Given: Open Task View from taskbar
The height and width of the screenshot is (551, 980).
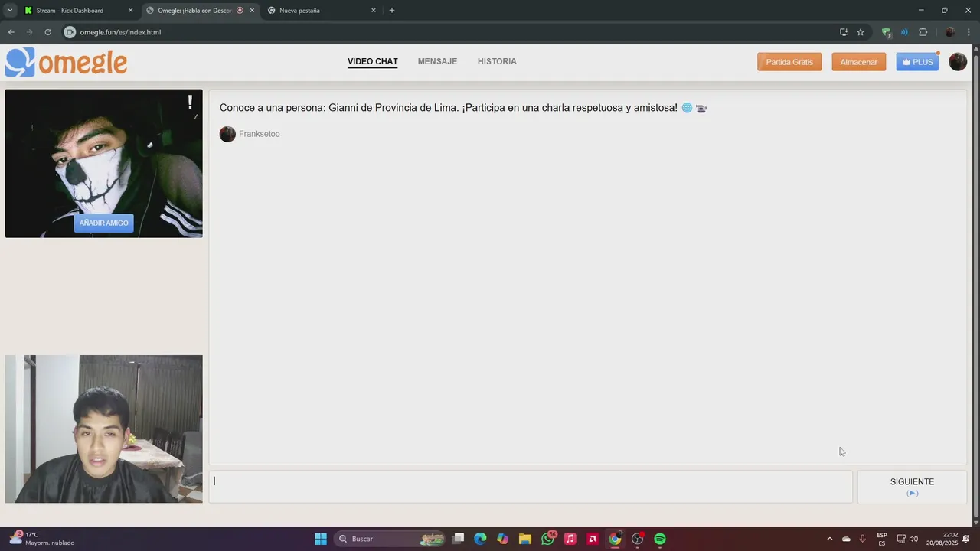Looking at the screenshot, I should pos(458,539).
